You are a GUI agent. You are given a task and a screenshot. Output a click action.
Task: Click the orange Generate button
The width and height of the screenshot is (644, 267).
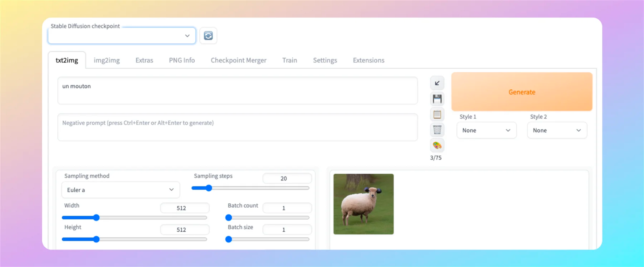[x=522, y=92]
